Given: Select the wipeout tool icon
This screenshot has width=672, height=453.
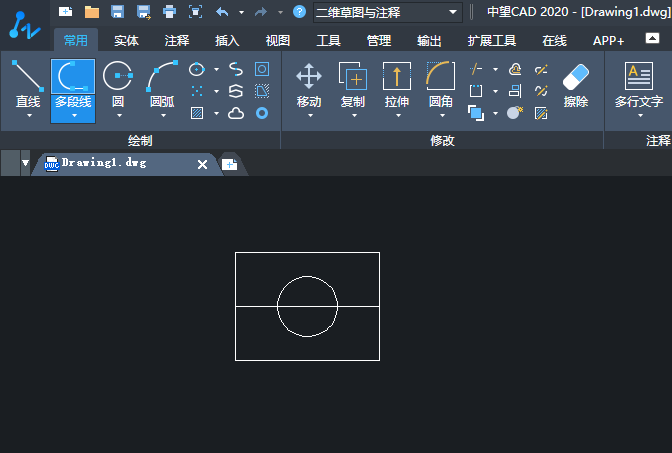Looking at the screenshot, I should pyautogui.click(x=262, y=91).
